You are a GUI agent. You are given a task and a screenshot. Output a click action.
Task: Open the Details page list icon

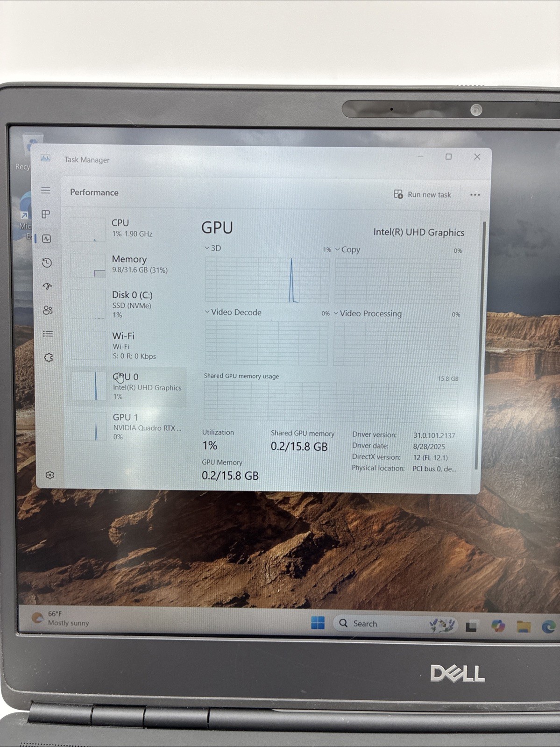point(48,334)
